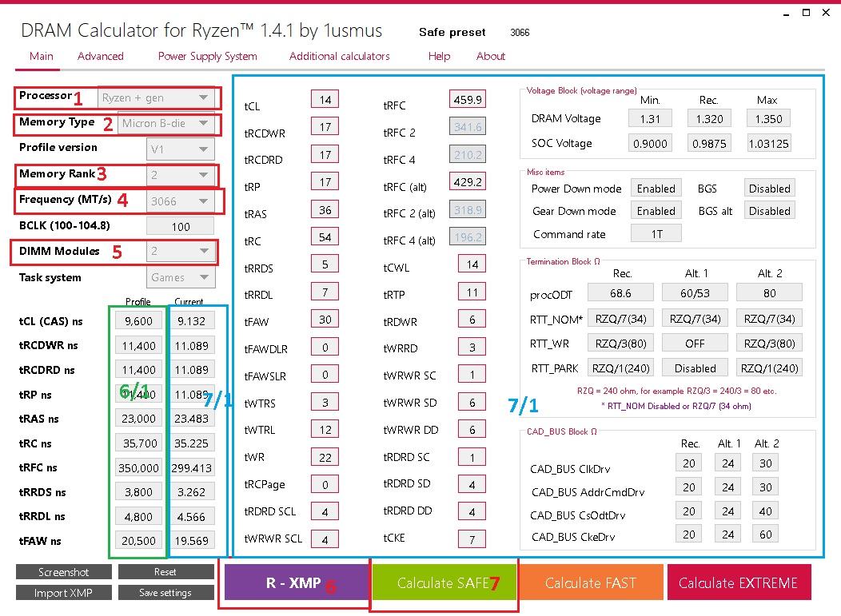Click procODT Rec. value 68.6
This screenshot has height=616, width=841.
point(620,292)
